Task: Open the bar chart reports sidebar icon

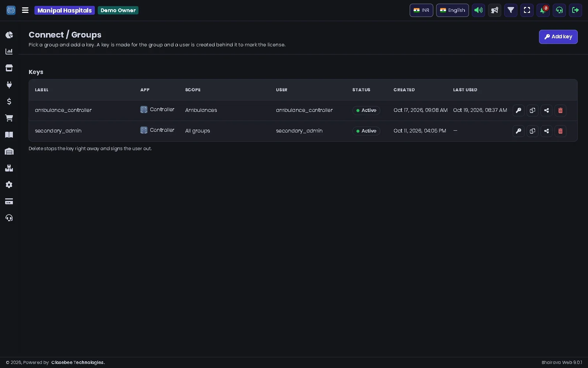Action: 9,52
